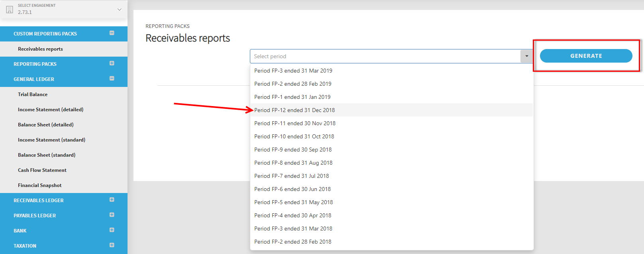Click the 2.73.1 engagement value
Image resolution: width=644 pixels, height=254 pixels.
click(25, 12)
